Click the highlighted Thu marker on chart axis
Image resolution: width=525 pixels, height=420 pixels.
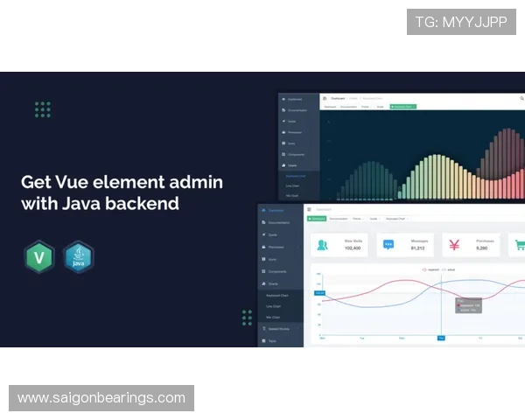441,339
